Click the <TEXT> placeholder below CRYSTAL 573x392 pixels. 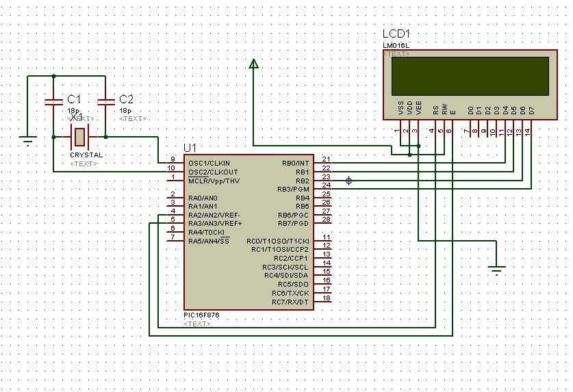click(x=84, y=164)
